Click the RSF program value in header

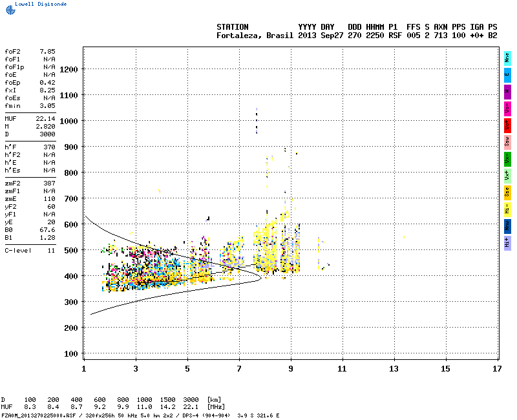[x=395, y=36]
